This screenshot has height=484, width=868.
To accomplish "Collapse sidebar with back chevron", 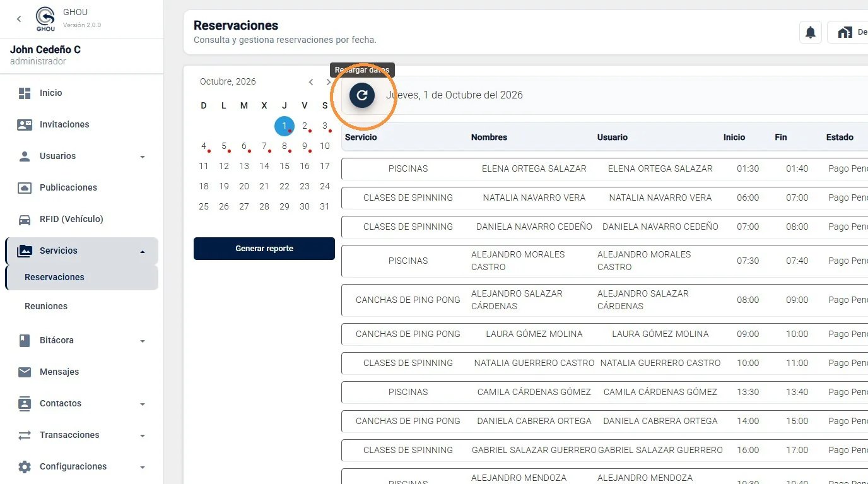I will point(19,19).
